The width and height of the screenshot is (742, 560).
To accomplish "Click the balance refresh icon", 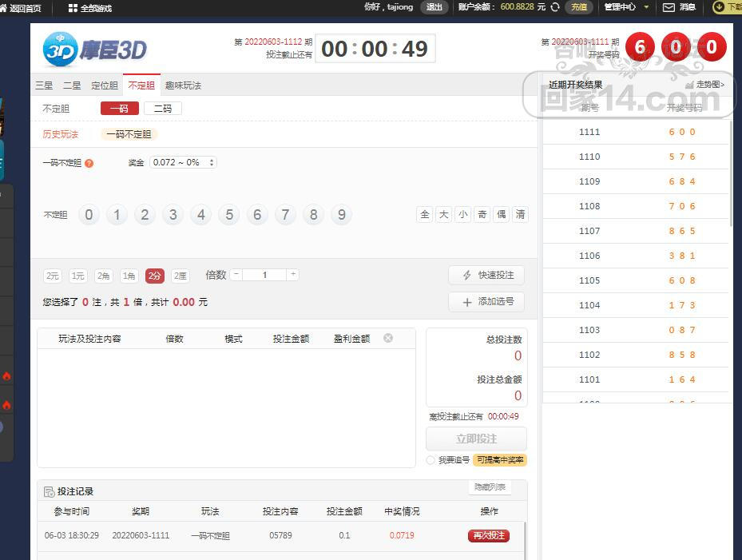I will pos(555,7).
